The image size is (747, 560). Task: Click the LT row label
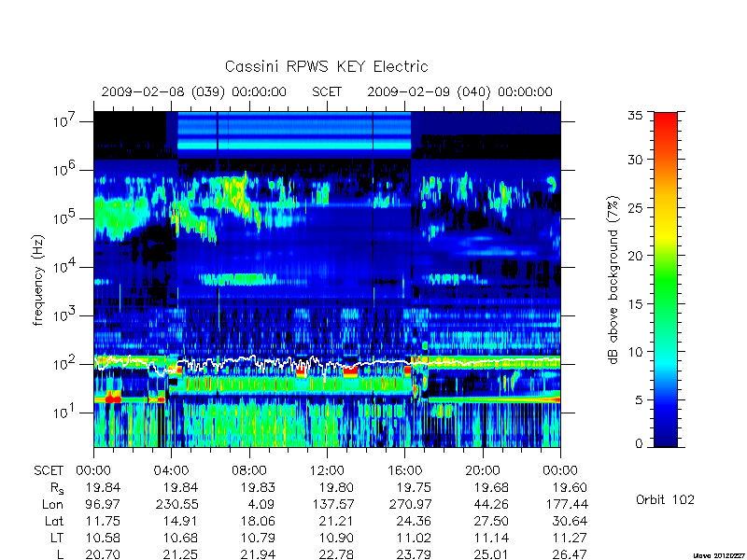pyautogui.click(x=57, y=539)
